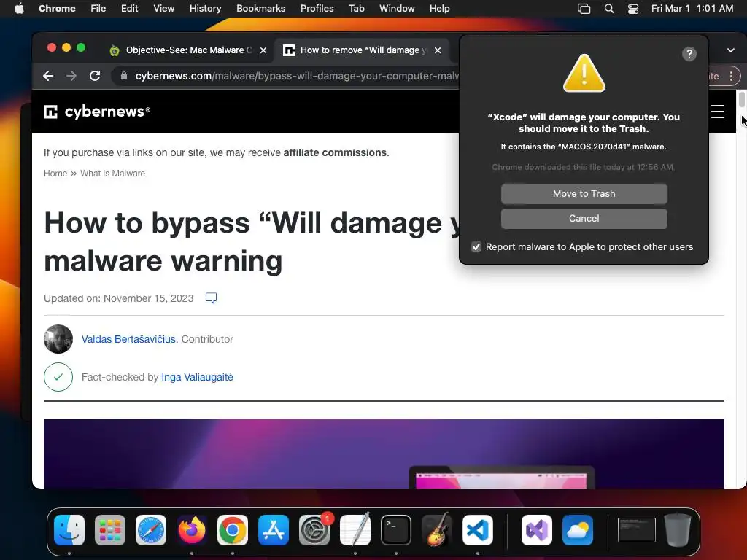View site info padlock icon
747x560 pixels.
[124, 76]
